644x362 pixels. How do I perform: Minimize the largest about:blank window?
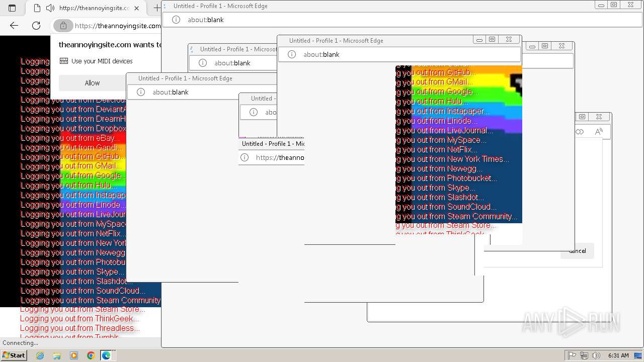coord(601,5)
